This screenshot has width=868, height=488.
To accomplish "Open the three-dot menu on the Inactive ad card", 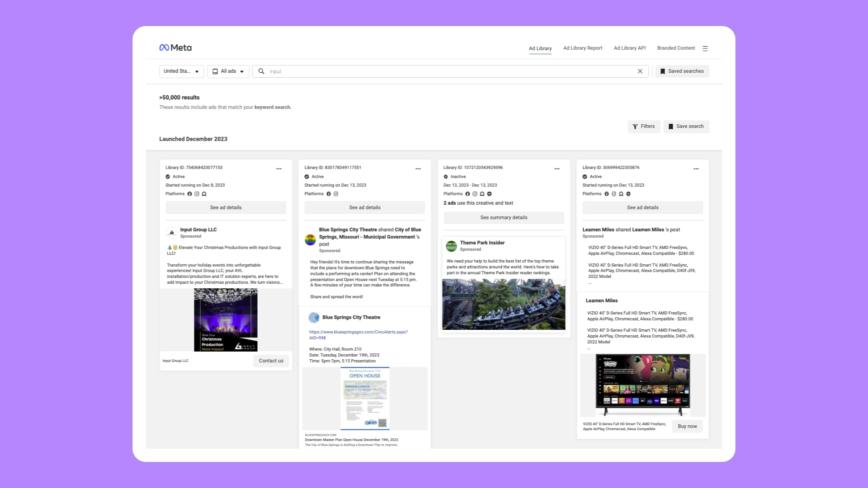I will (x=557, y=168).
